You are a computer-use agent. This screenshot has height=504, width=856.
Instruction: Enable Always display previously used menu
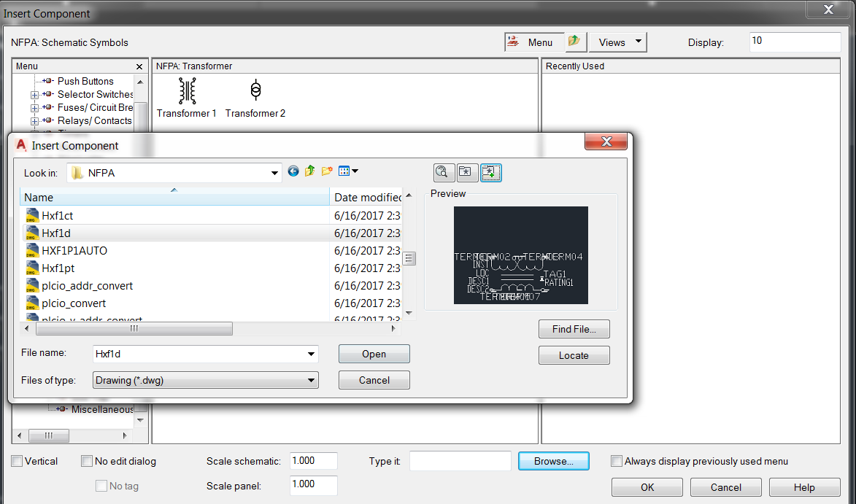(x=617, y=460)
